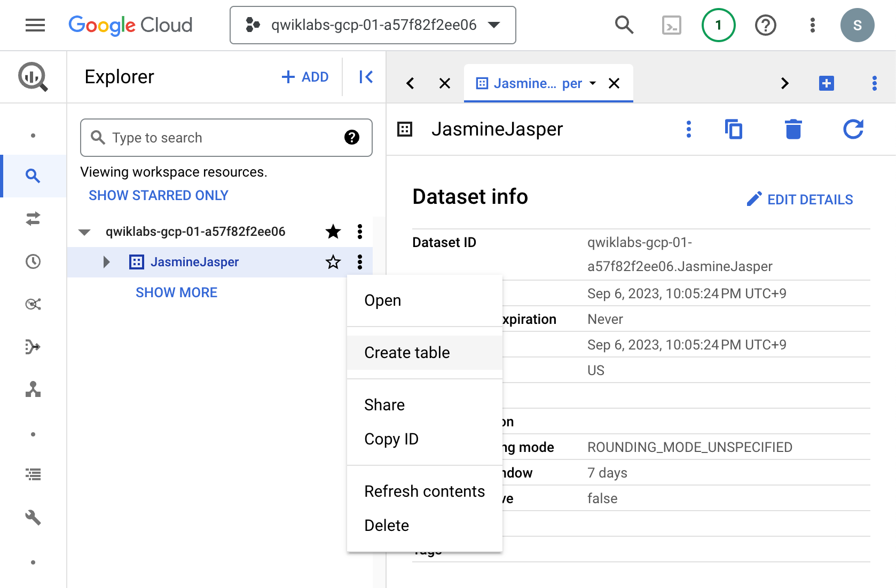Image resolution: width=896 pixels, height=588 pixels.
Task: Click EDIT DETAILS button
Action: click(799, 200)
